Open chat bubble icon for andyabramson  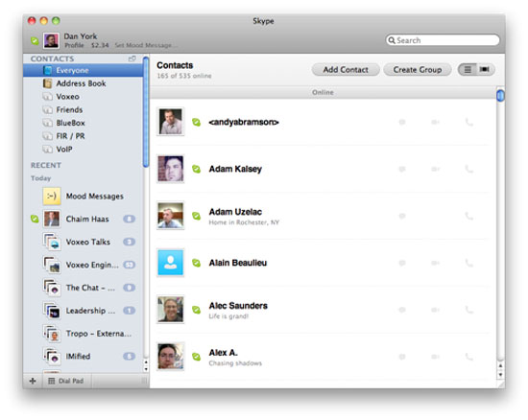(x=402, y=122)
